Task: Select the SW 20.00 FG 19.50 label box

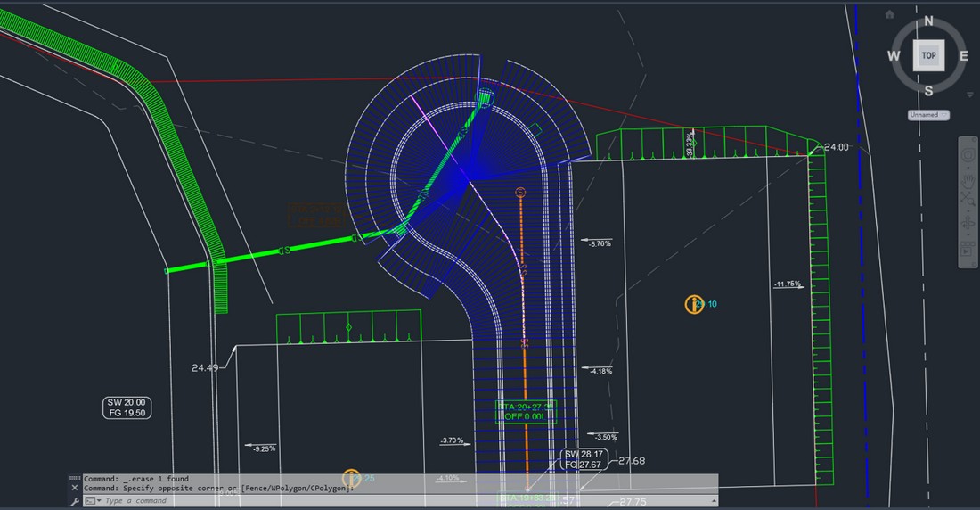Action: point(127,407)
